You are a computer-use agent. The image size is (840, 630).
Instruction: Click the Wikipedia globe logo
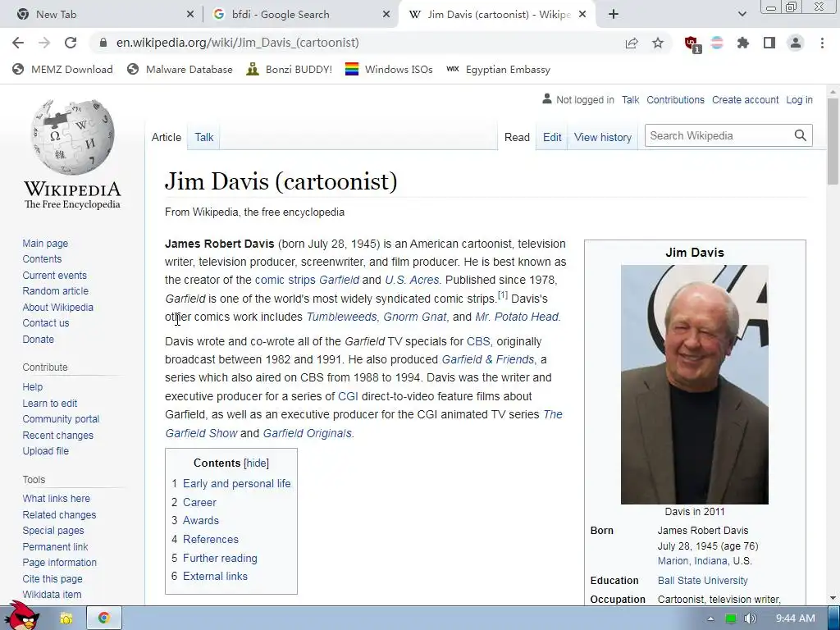[72, 137]
